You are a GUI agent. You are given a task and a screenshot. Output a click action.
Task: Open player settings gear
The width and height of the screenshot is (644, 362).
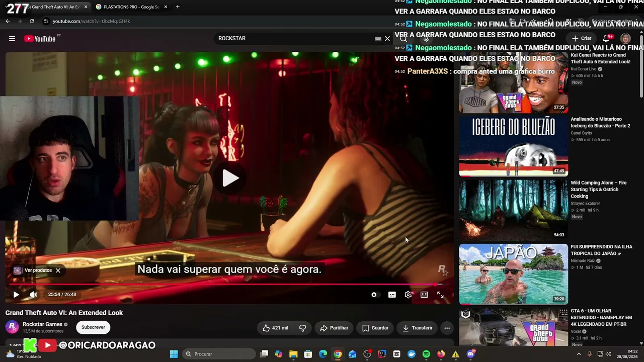408,295
